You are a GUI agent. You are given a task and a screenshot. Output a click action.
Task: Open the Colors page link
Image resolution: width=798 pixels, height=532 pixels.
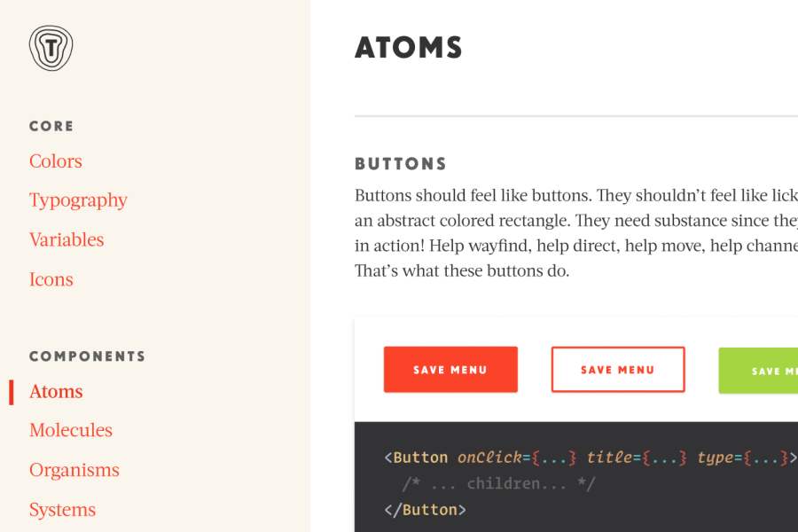[56, 160]
